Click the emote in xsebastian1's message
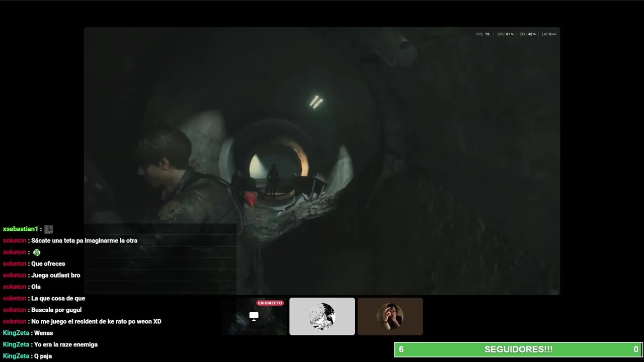The width and height of the screenshot is (644, 362). (x=48, y=229)
